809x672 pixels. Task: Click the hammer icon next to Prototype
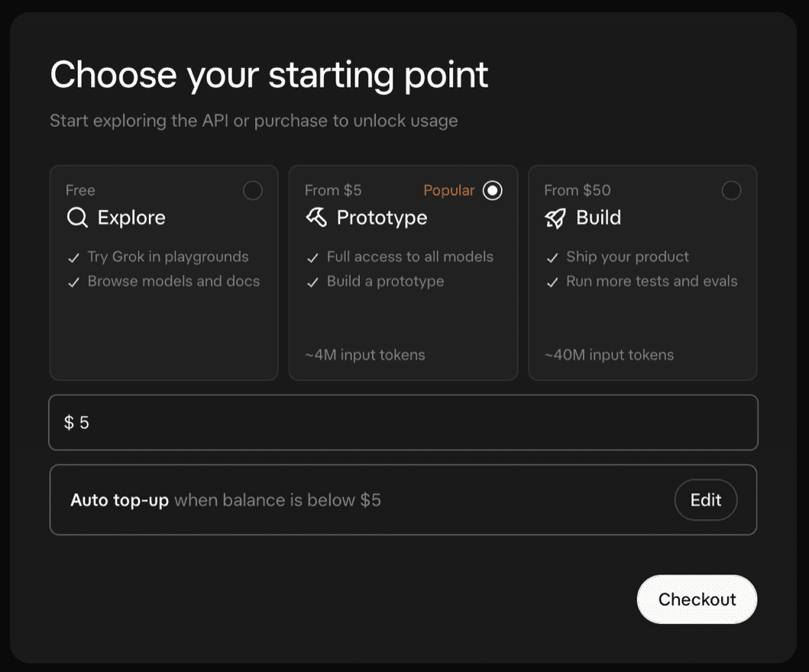316,217
